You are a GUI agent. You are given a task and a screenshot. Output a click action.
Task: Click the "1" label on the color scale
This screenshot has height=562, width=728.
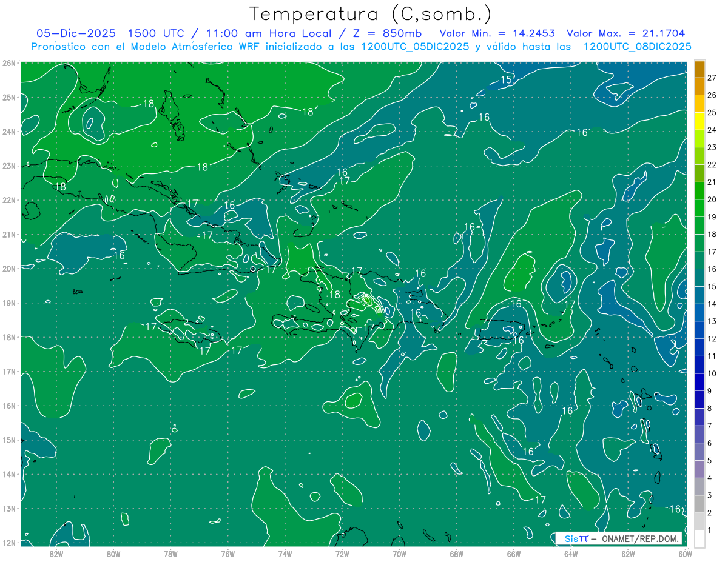tap(710, 530)
